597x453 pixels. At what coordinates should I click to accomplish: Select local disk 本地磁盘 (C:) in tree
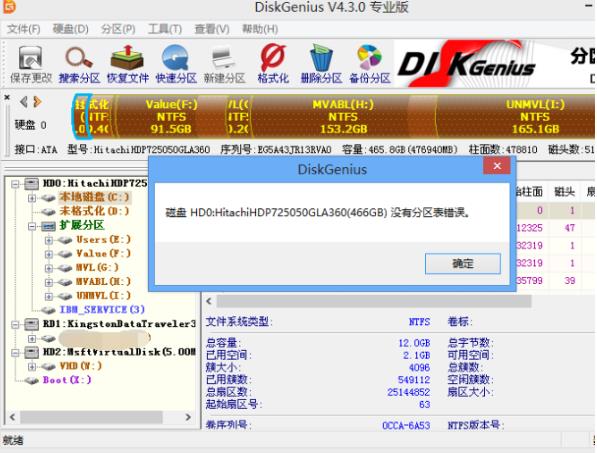(94, 197)
